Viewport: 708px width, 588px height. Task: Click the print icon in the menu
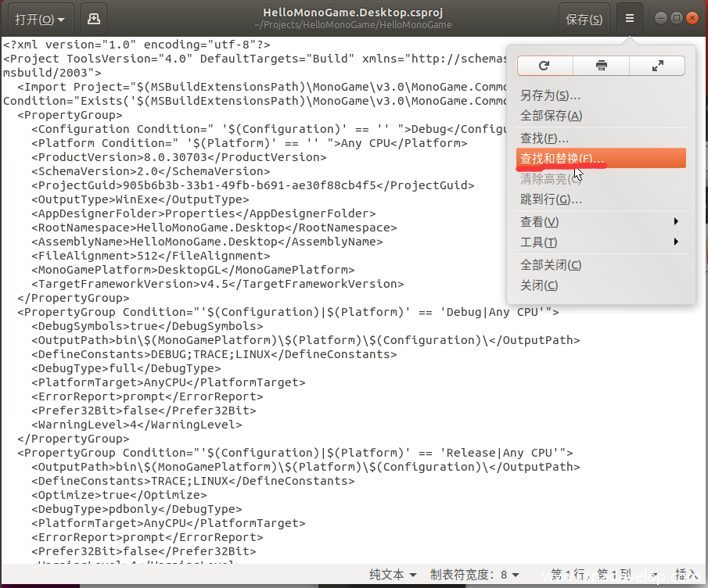point(601,66)
